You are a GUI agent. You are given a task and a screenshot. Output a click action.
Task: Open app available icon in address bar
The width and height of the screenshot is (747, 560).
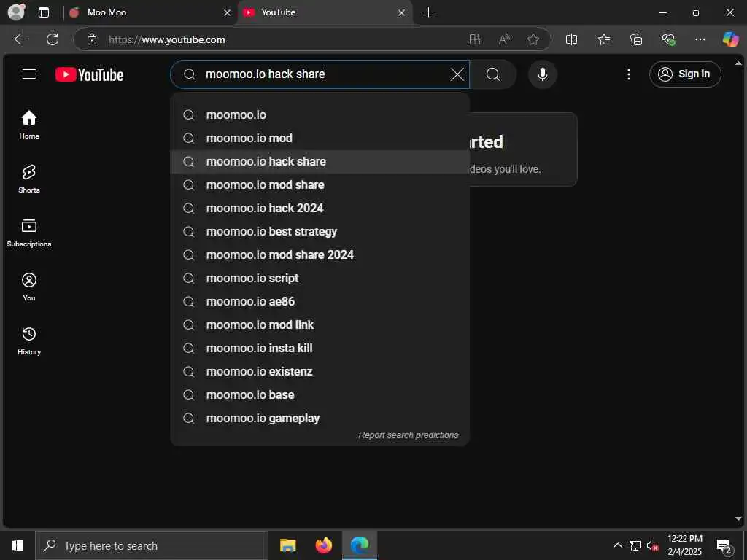(x=474, y=39)
